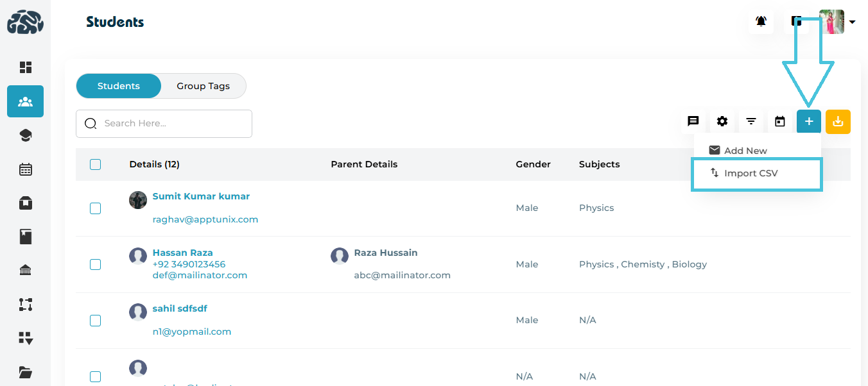
Task: Open the calendar date toolbar dropdown
Action: tap(780, 121)
